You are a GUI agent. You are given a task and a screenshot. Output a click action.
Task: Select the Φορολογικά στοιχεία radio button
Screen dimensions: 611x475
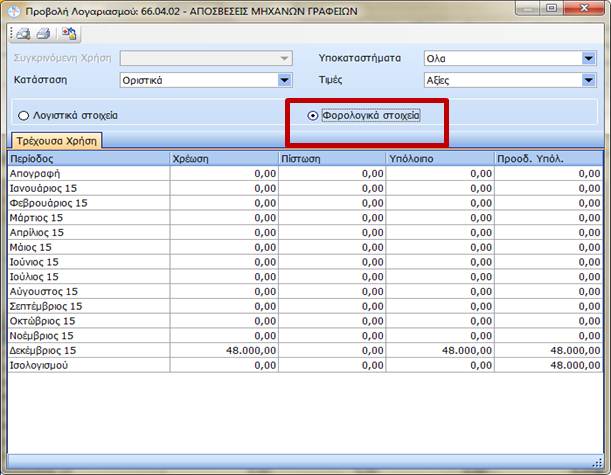pos(313,115)
